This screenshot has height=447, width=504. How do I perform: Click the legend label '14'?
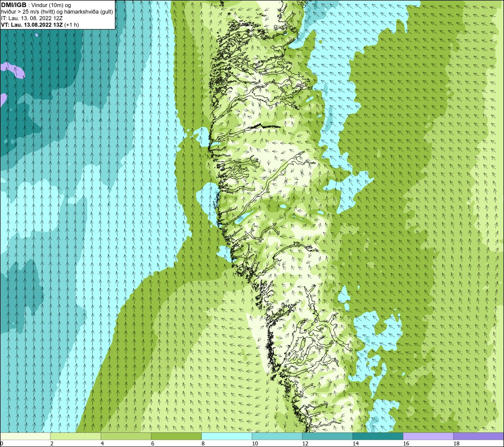[x=355, y=443]
